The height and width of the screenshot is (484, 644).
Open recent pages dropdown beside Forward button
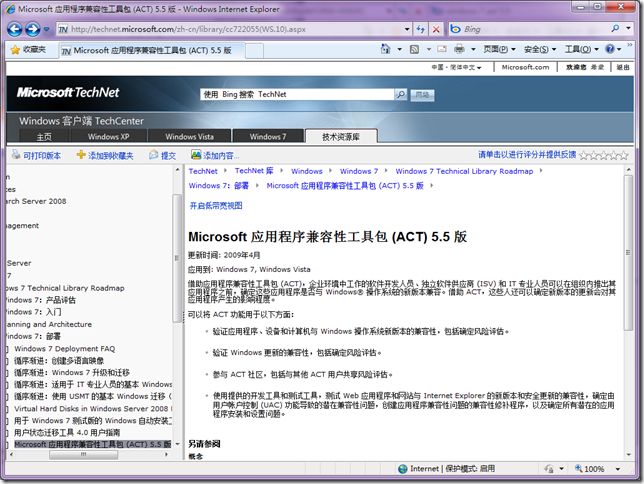coord(46,30)
